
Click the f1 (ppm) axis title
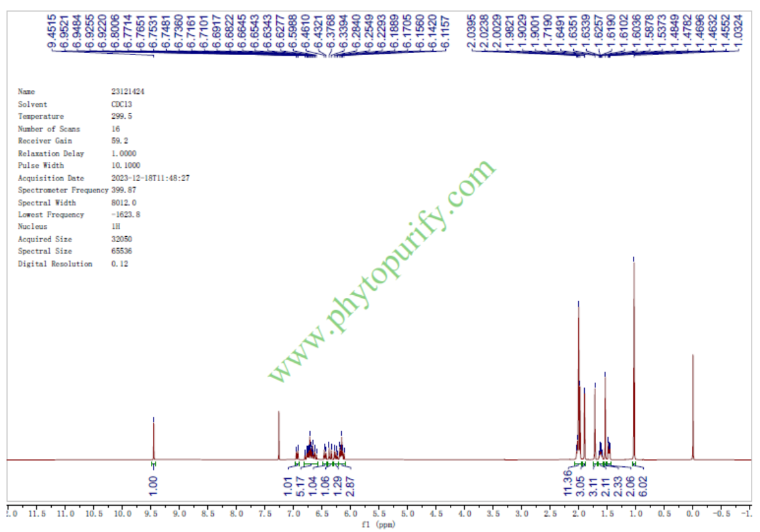pyautogui.click(x=378, y=525)
